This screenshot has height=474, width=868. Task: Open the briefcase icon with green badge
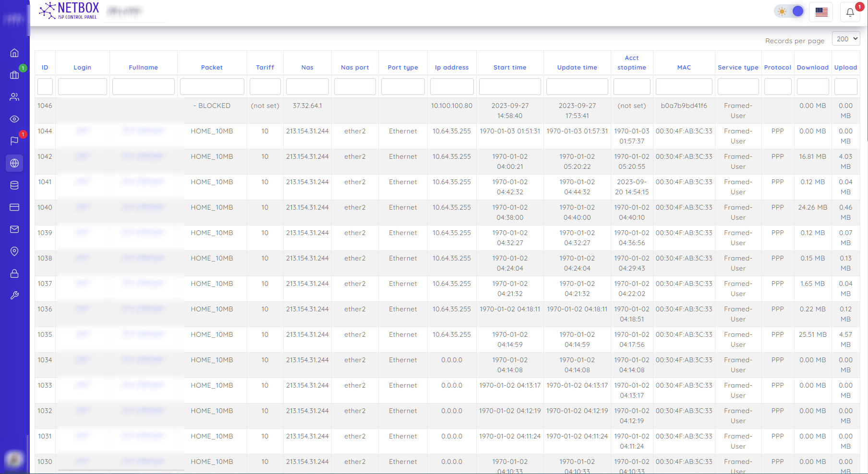pyautogui.click(x=14, y=75)
